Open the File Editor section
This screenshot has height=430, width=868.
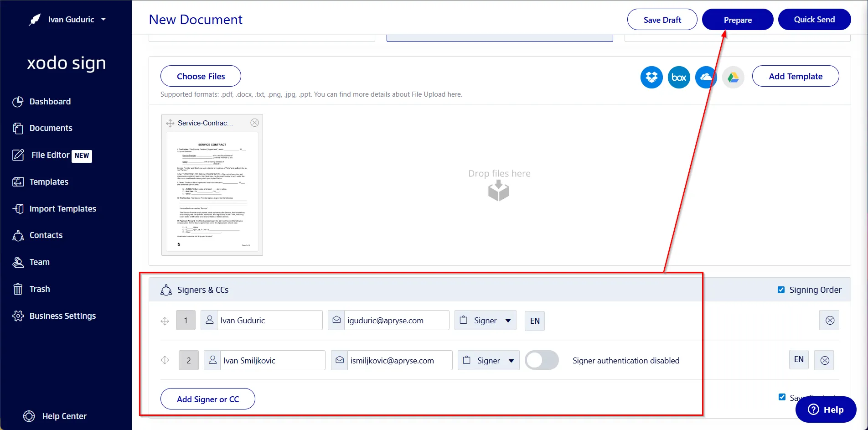tap(50, 155)
